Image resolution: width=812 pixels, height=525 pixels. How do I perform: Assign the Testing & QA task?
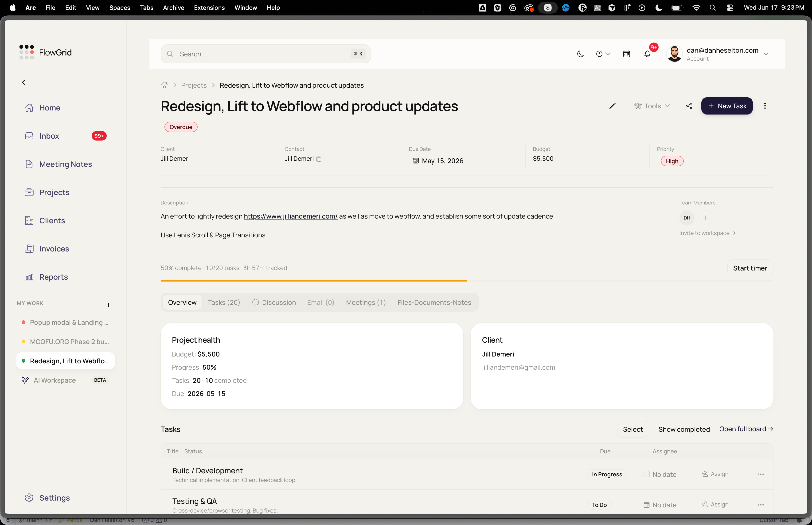(715, 505)
